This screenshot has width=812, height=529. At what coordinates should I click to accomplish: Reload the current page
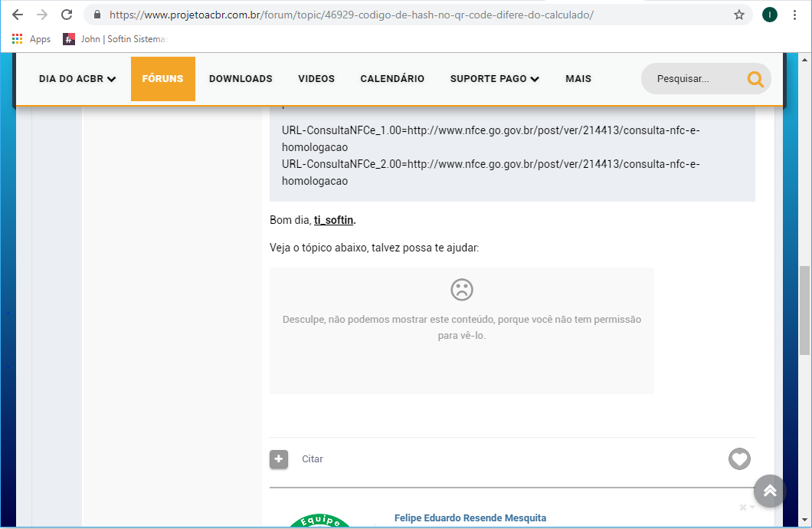[67, 15]
